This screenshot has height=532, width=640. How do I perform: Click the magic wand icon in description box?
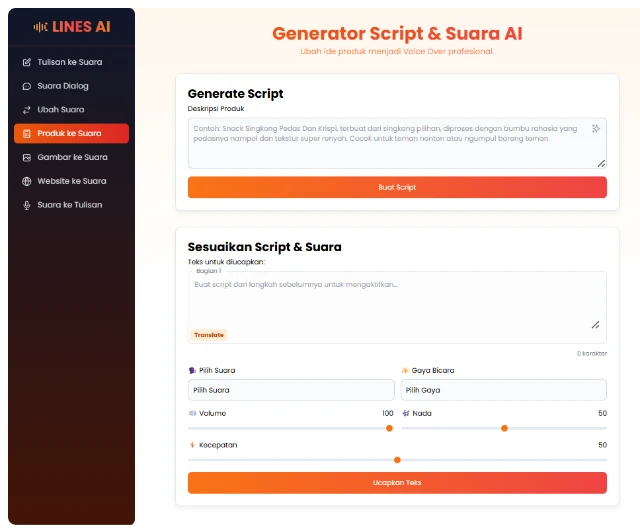[x=596, y=129]
